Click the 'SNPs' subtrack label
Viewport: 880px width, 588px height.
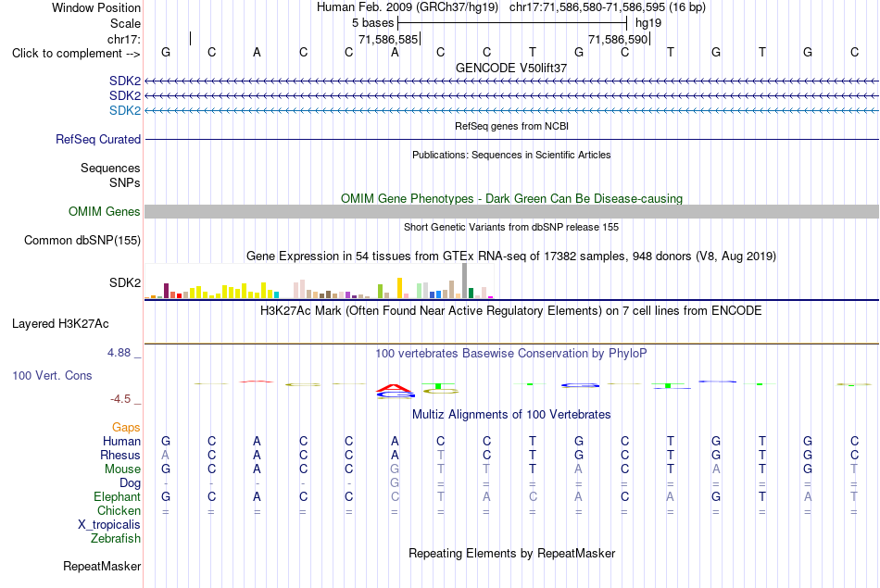click(125, 183)
